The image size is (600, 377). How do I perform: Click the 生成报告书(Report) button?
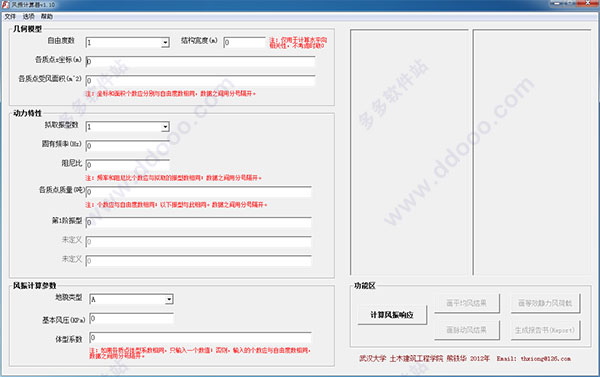[545, 330]
